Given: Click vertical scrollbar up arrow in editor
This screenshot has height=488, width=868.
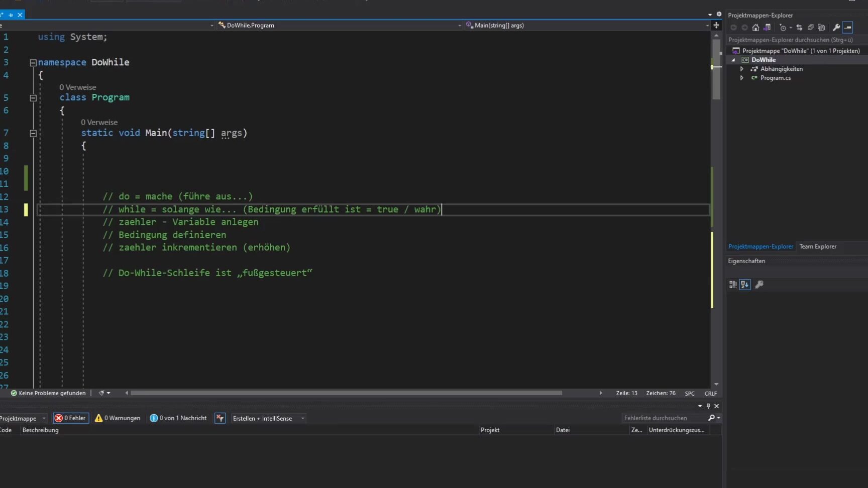Looking at the screenshot, I should 716,35.
